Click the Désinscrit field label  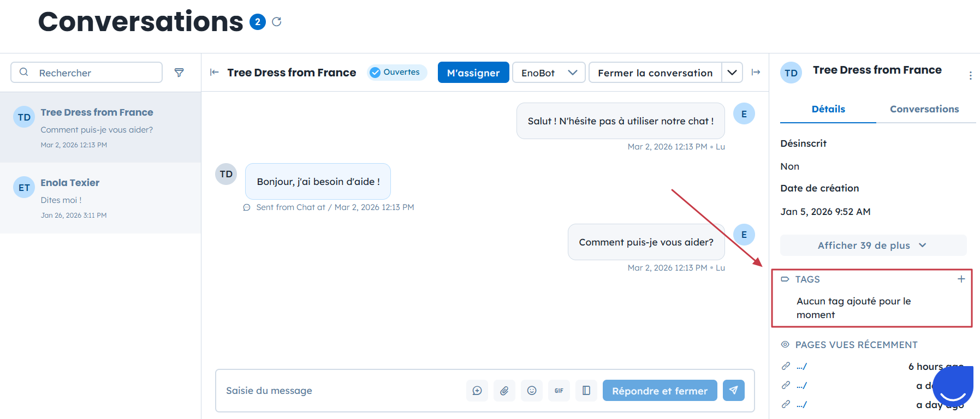pos(804,143)
